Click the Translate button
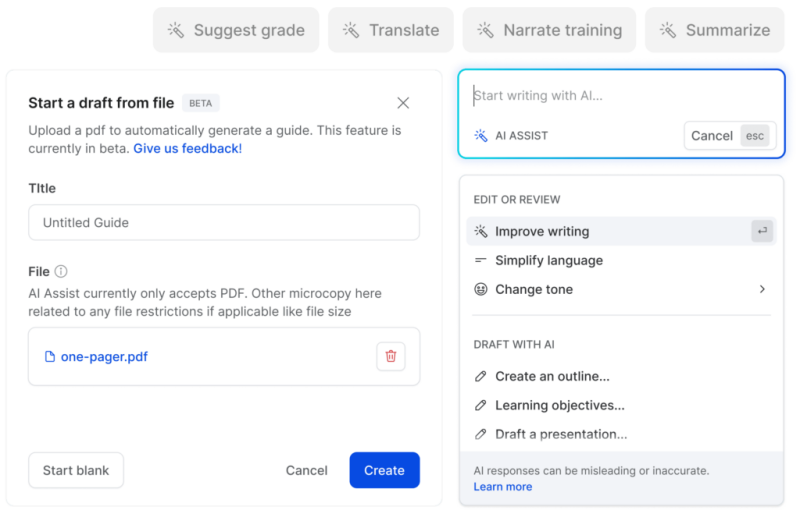 (391, 30)
